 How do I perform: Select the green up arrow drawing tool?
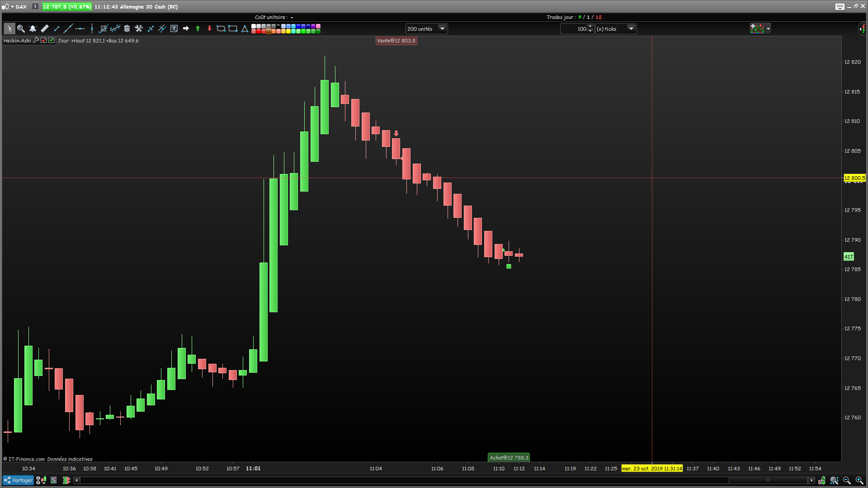198,28
